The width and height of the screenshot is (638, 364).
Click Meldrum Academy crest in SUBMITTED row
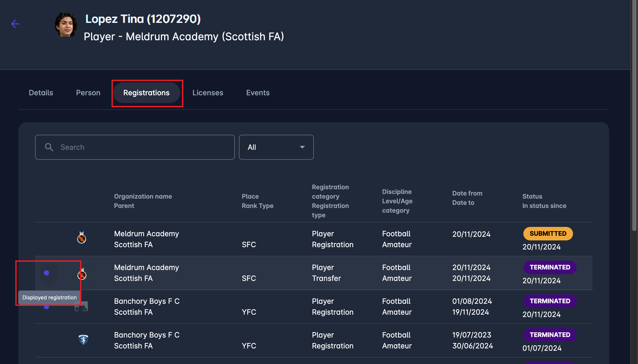82,238
